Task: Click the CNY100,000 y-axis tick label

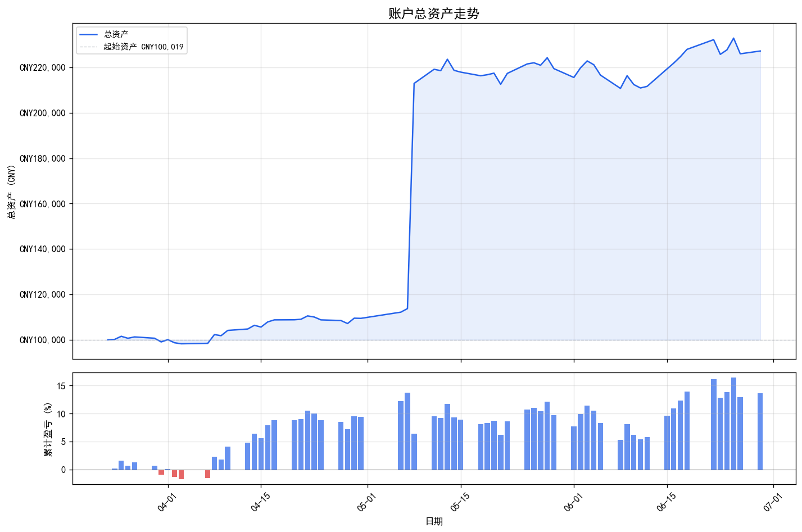Action: pyautogui.click(x=43, y=340)
